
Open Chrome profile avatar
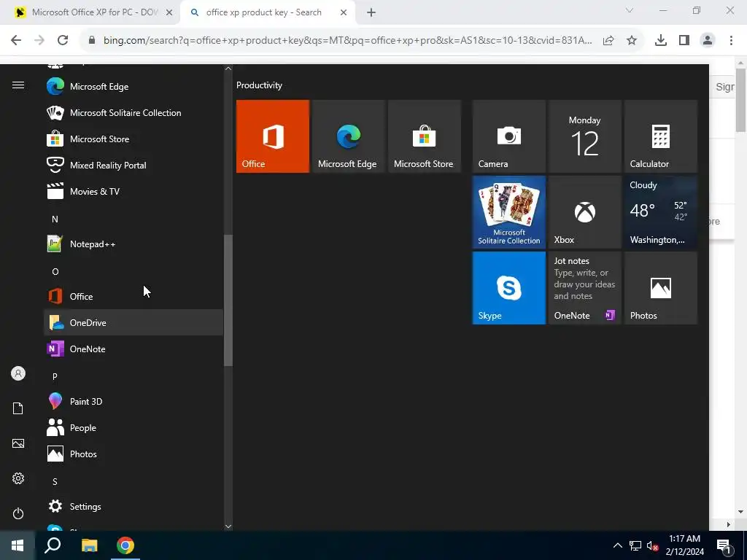tap(708, 41)
